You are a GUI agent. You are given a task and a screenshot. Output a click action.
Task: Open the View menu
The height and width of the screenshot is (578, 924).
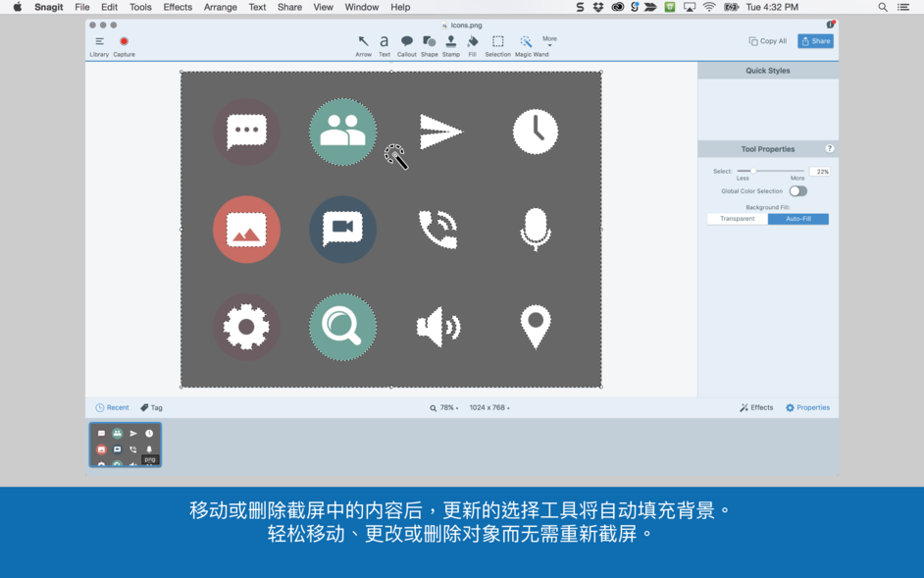323,7
